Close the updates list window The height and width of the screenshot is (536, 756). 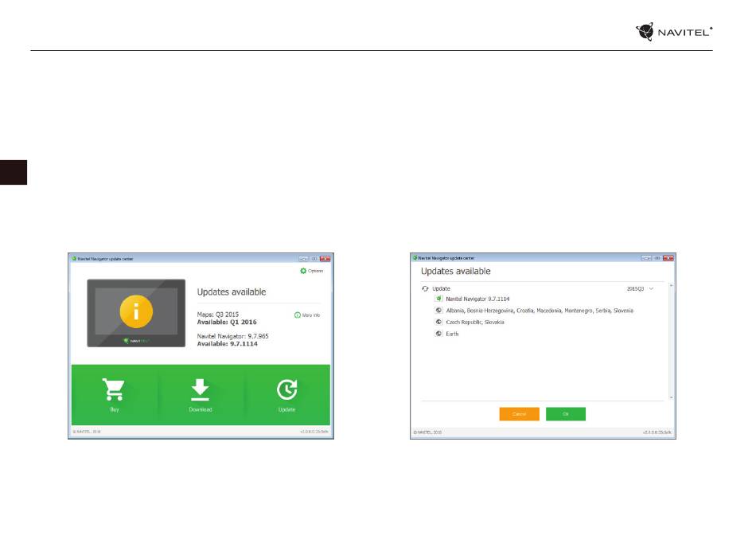click(x=668, y=258)
